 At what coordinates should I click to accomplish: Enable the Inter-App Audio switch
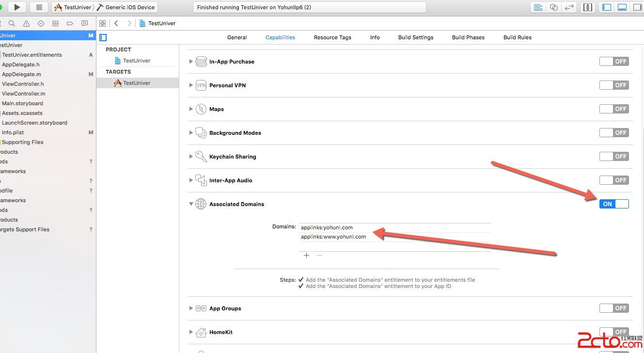[614, 180]
